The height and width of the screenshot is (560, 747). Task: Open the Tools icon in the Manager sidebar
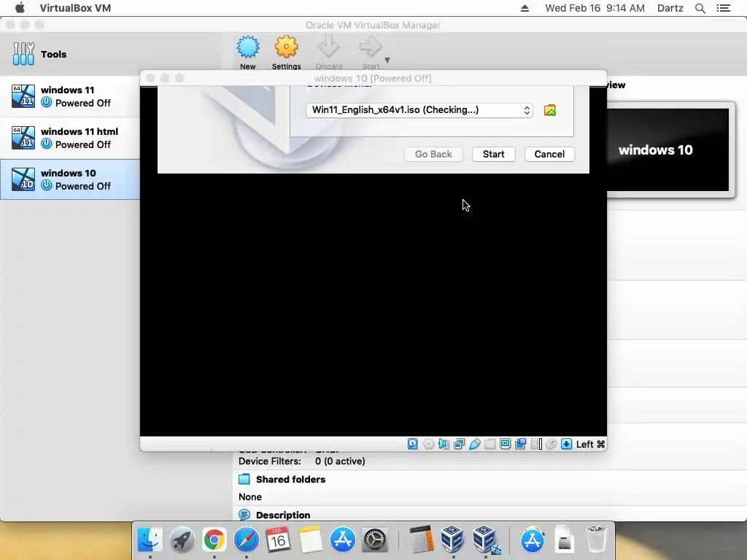pyautogui.click(x=23, y=54)
